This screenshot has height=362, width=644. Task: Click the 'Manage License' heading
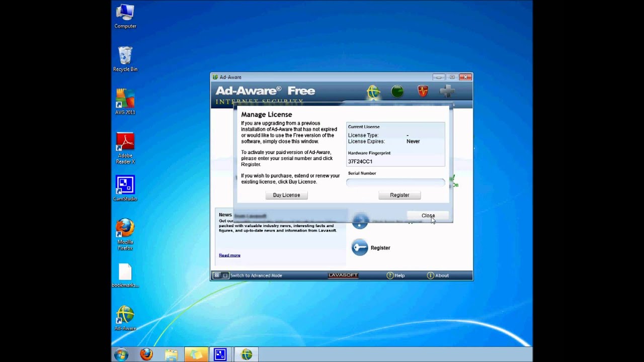tap(266, 115)
